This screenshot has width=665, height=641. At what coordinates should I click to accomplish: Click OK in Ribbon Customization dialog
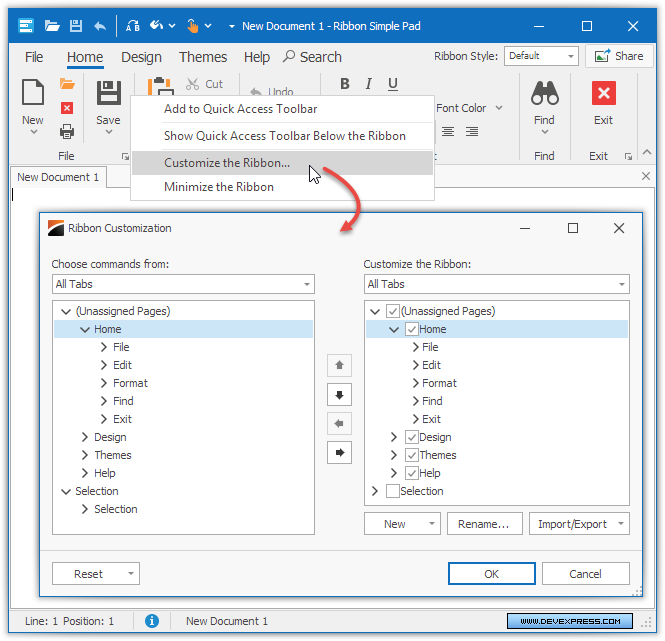click(x=491, y=574)
